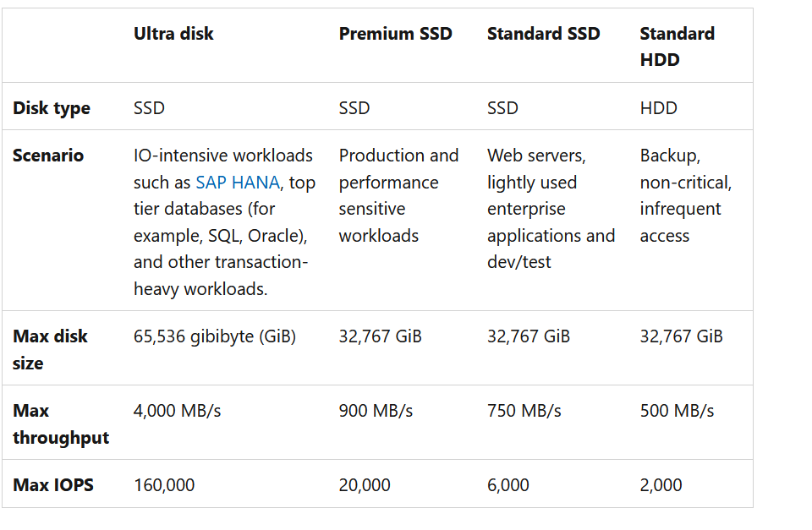Click the 900 MB/s throughput value
This screenshot has height=530, width=812.
[376, 411]
